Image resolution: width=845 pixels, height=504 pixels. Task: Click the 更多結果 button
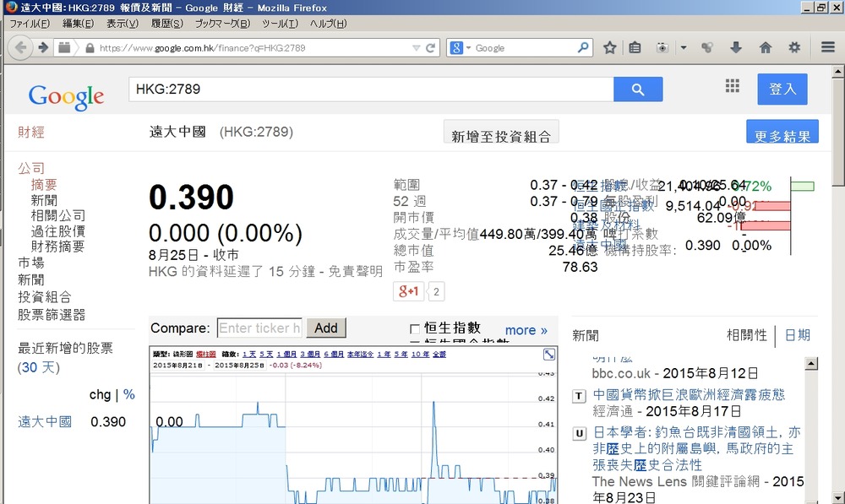(x=782, y=132)
